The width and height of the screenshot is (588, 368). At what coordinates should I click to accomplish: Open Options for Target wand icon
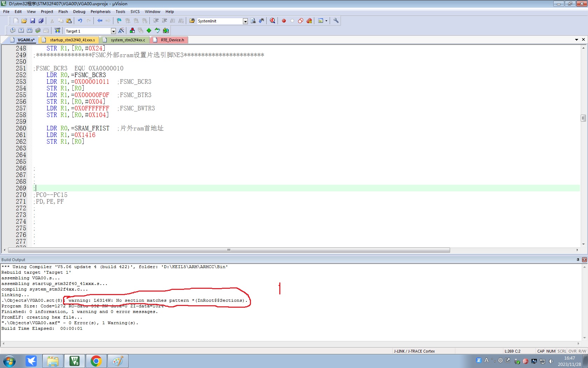121,30
